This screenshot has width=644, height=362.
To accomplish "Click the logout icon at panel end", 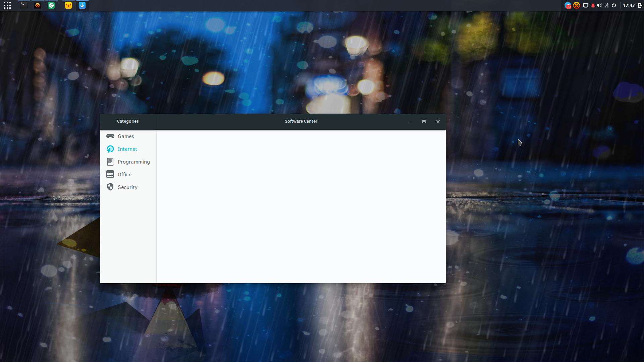I will (640, 5).
